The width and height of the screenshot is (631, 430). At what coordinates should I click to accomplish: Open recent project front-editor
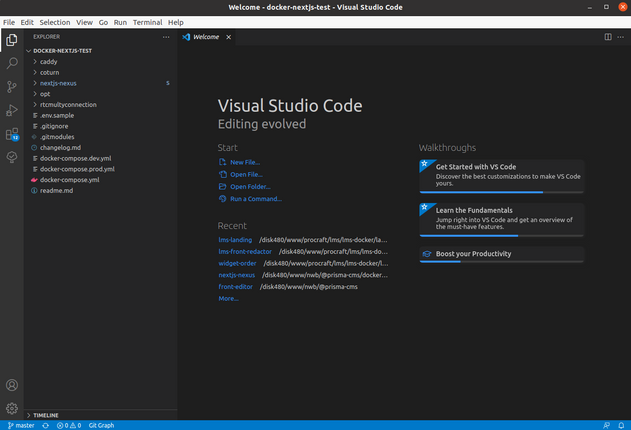click(x=235, y=287)
